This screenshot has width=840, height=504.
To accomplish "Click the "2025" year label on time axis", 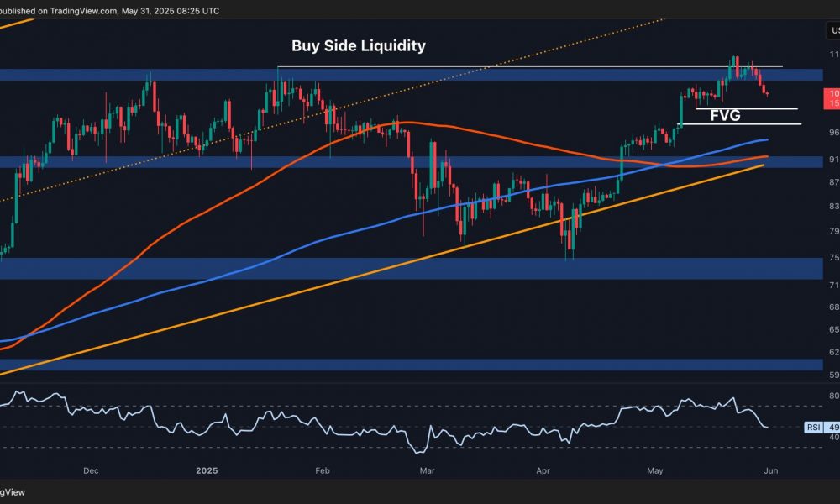I will pyautogui.click(x=207, y=470).
